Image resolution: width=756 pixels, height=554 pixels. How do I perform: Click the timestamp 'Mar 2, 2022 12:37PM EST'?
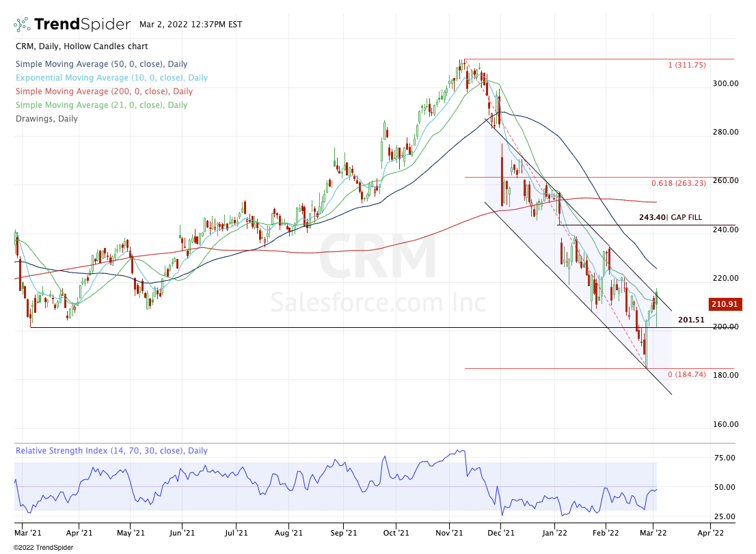[191, 24]
